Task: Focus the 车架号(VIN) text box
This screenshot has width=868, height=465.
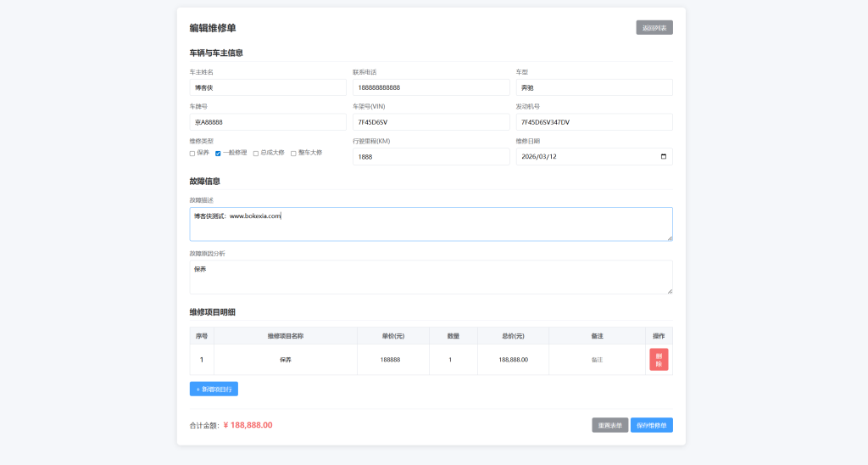Action: click(431, 122)
